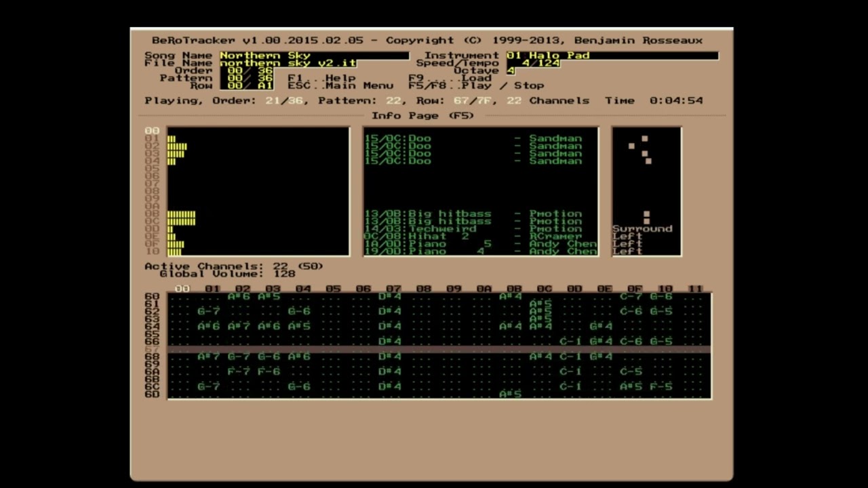Click the Song Name field "Northern Sky"
Screen dimensions: 868x488
coord(314,56)
